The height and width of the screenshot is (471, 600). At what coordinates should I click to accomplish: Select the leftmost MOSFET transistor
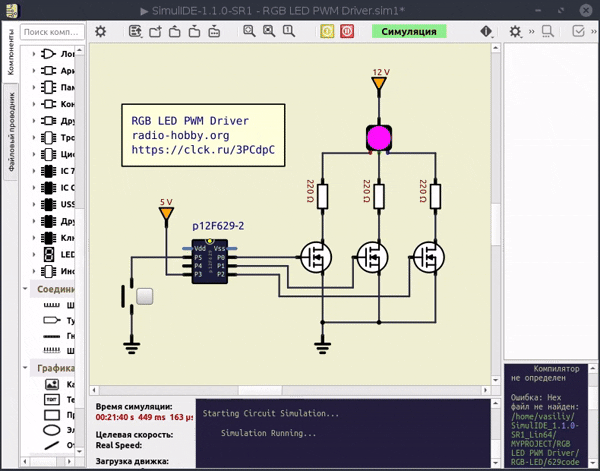(x=316, y=257)
